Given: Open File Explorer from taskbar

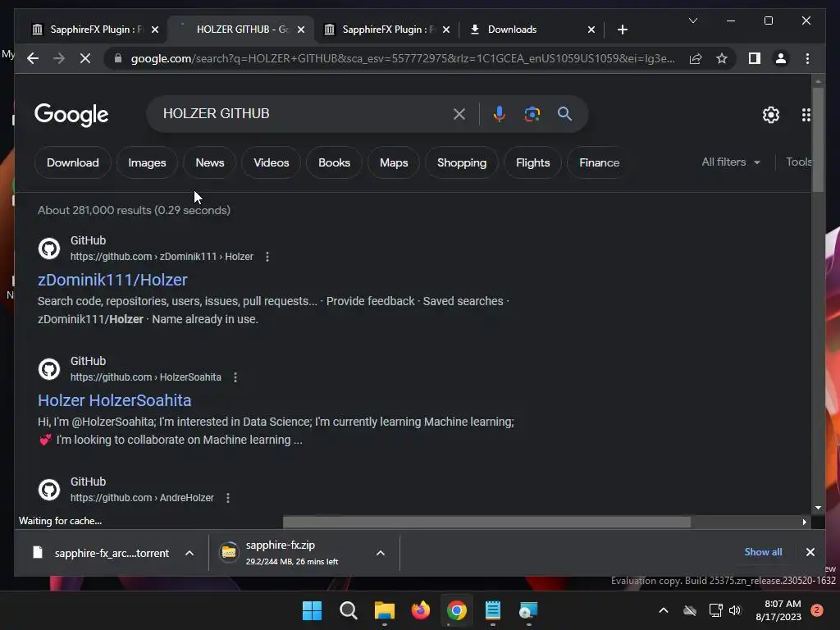Looking at the screenshot, I should click(385, 610).
